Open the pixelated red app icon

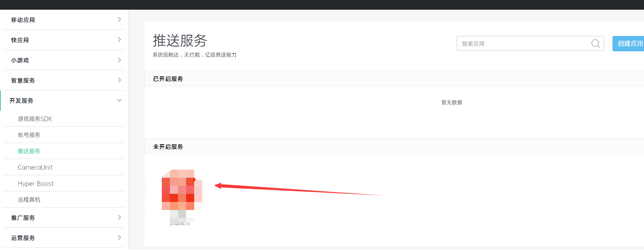click(182, 190)
